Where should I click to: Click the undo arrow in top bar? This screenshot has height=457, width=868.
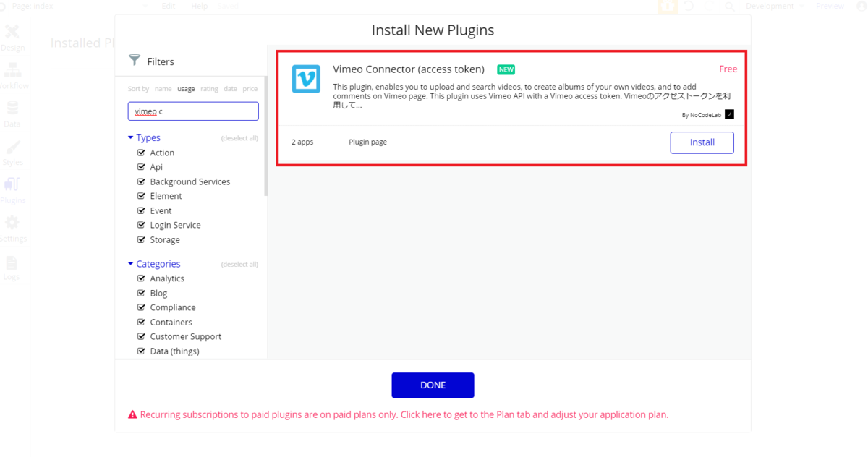tap(689, 6)
